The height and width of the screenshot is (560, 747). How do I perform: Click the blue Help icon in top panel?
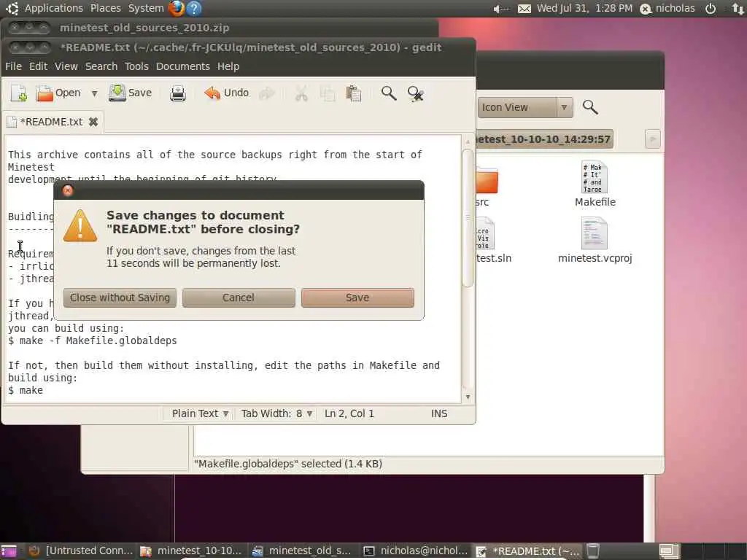pos(194,8)
